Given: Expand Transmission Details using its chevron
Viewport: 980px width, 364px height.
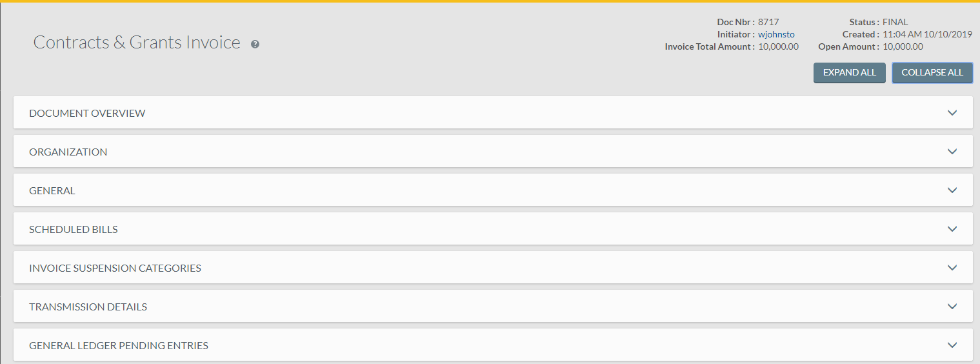Looking at the screenshot, I should pyautogui.click(x=952, y=307).
